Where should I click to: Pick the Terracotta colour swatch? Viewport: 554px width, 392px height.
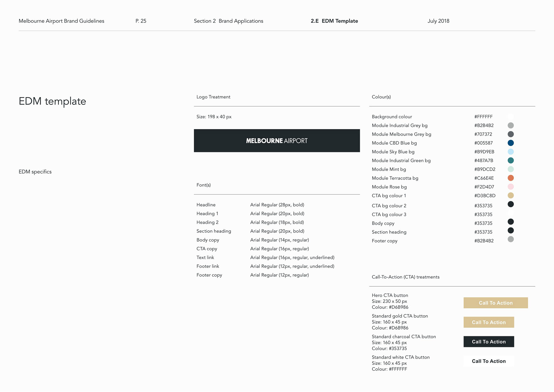point(510,178)
